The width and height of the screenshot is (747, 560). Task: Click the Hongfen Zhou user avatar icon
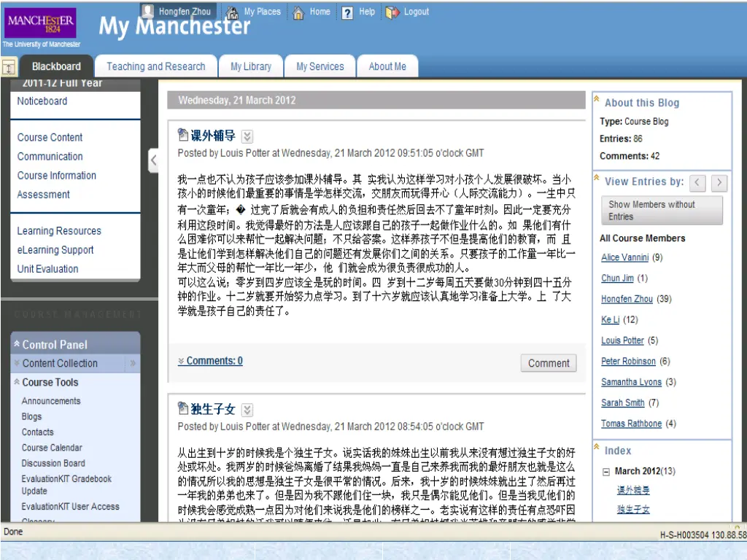pyautogui.click(x=148, y=12)
